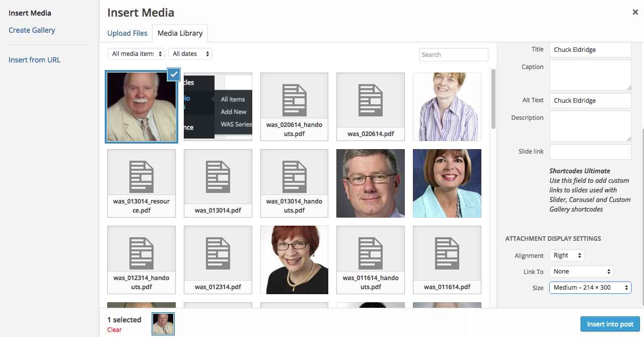Select the was_013014_resource.pdf document
The height and width of the screenshot is (337, 644).
click(141, 183)
